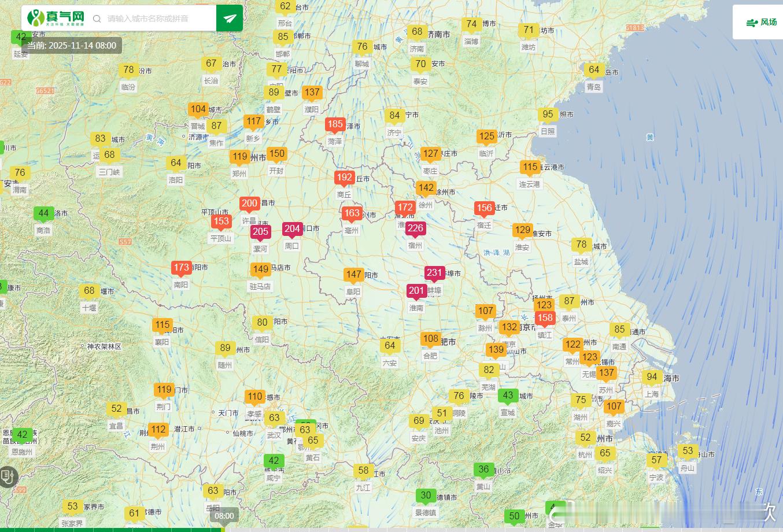
Task: Click the green played portion of timeline bar
Action: click(110, 529)
